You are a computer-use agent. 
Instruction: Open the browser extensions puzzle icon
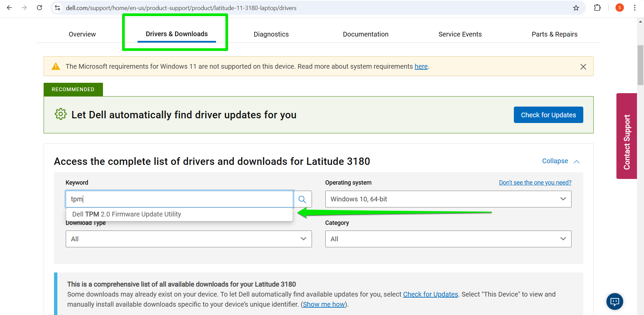coord(597,8)
